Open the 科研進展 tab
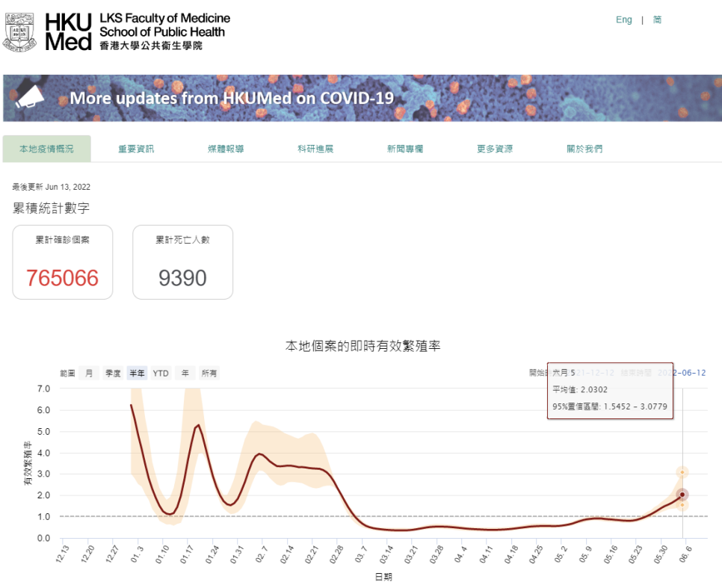This screenshot has width=722, height=588. pos(315,149)
